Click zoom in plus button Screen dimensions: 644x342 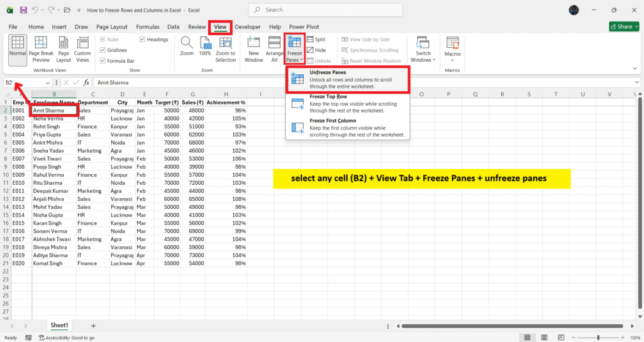[x=623, y=338]
